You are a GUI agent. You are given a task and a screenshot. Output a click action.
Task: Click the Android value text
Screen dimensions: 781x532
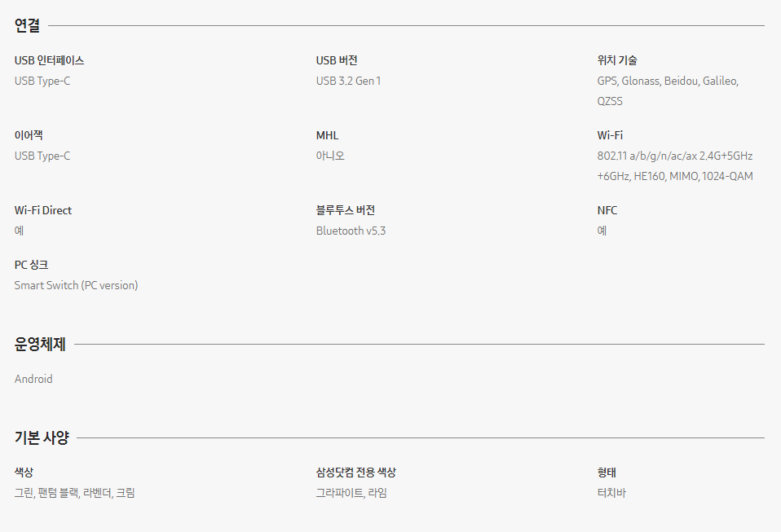tap(33, 379)
